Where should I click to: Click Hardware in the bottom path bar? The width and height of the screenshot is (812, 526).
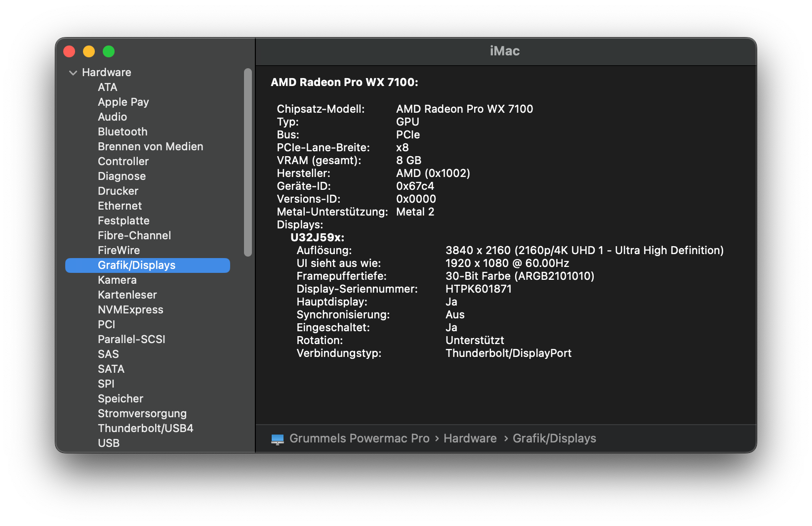click(x=470, y=438)
